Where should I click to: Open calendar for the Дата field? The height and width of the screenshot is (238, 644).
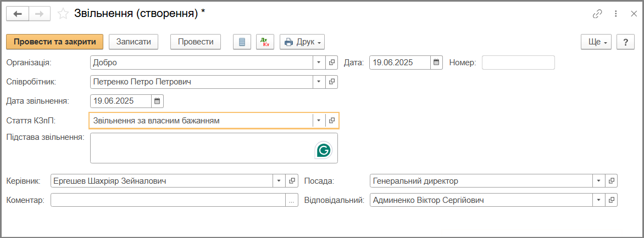(x=437, y=63)
